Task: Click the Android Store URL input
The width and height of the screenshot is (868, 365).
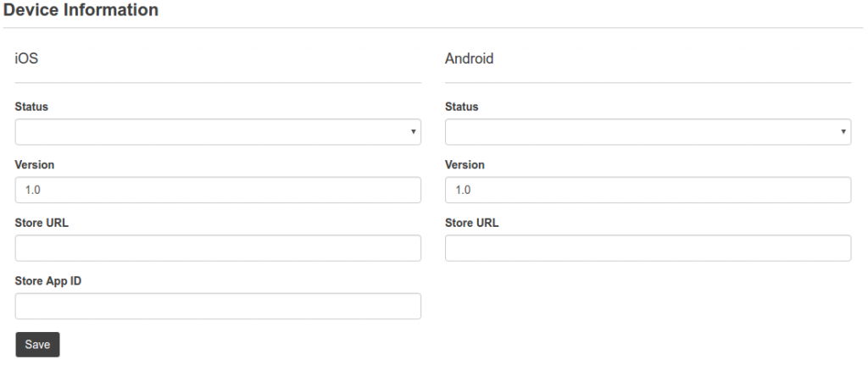Action: click(x=647, y=248)
